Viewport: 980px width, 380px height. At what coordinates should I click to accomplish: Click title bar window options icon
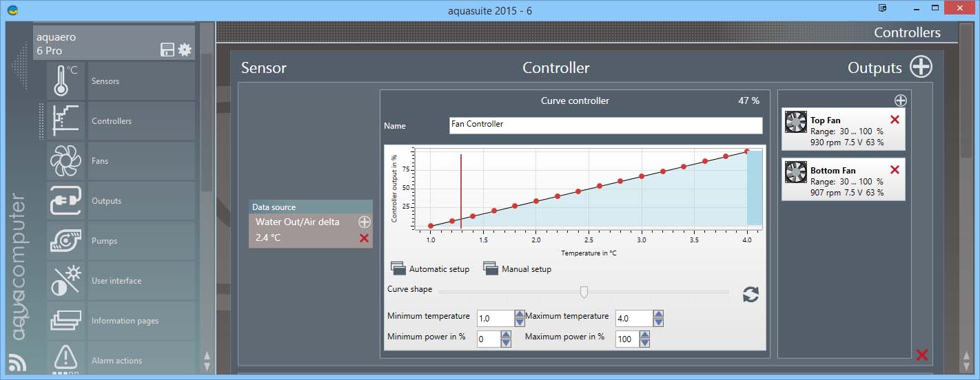[x=883, y=8]
